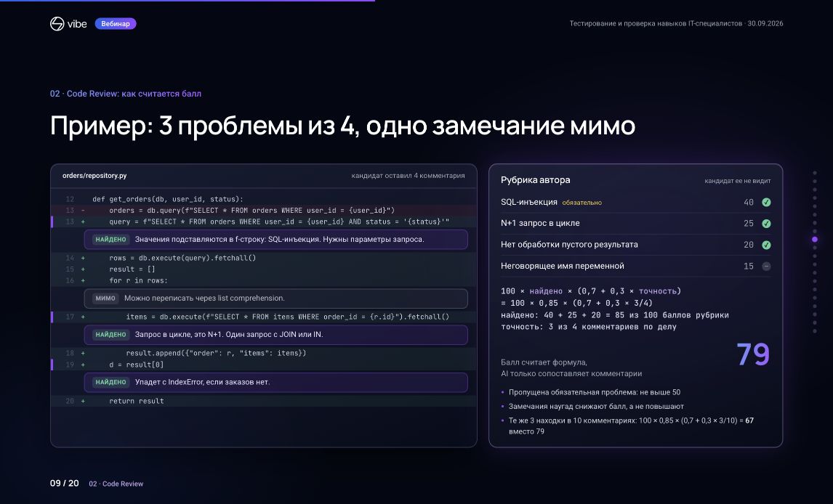
Task: Click 'Неговорящее имя переменной' rubric item
Action: pos(563,266)
